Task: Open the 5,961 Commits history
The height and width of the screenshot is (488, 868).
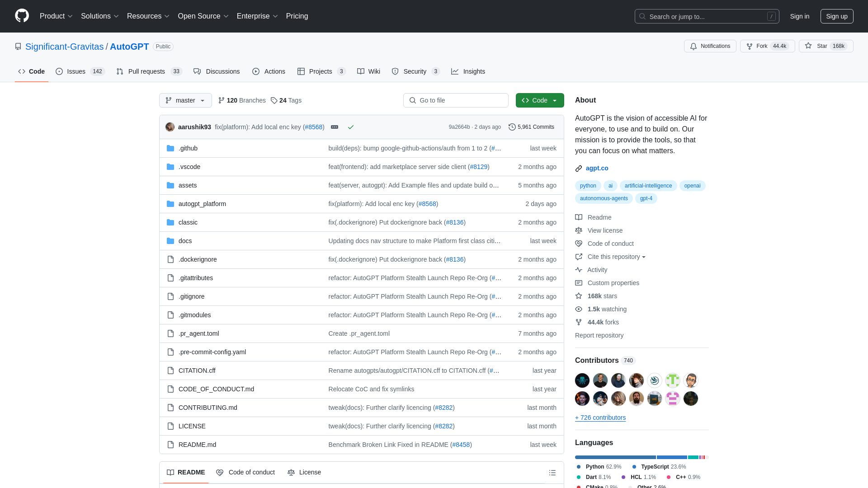Action: [531, 127]
